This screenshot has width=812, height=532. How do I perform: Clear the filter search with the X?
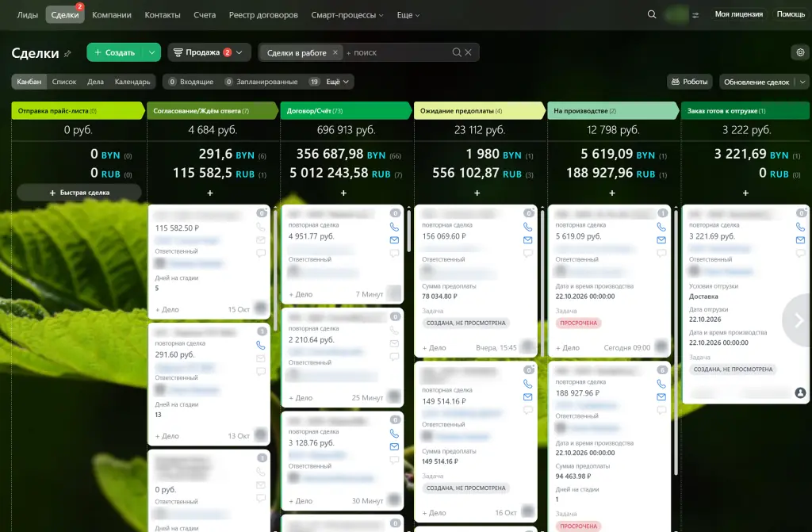point(468,52)
